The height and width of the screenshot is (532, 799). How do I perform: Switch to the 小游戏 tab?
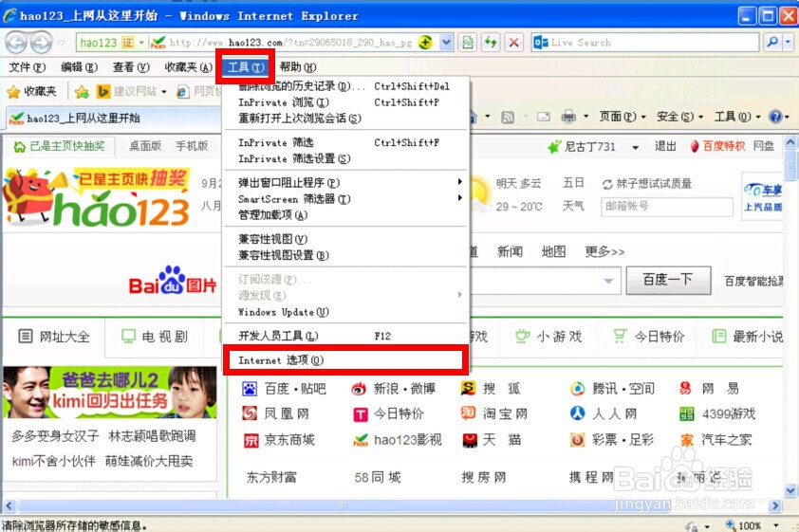[x=549, y=337]
